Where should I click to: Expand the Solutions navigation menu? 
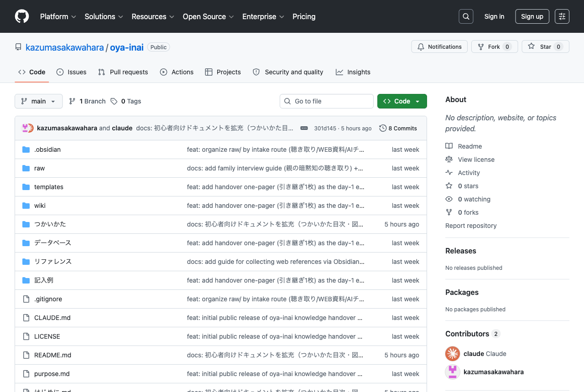(104, 16)
